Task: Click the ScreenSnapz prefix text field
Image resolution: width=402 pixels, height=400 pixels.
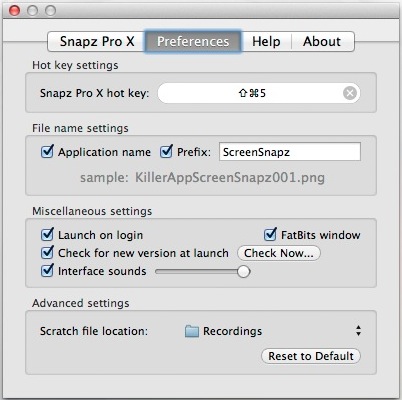Action: 290,152
